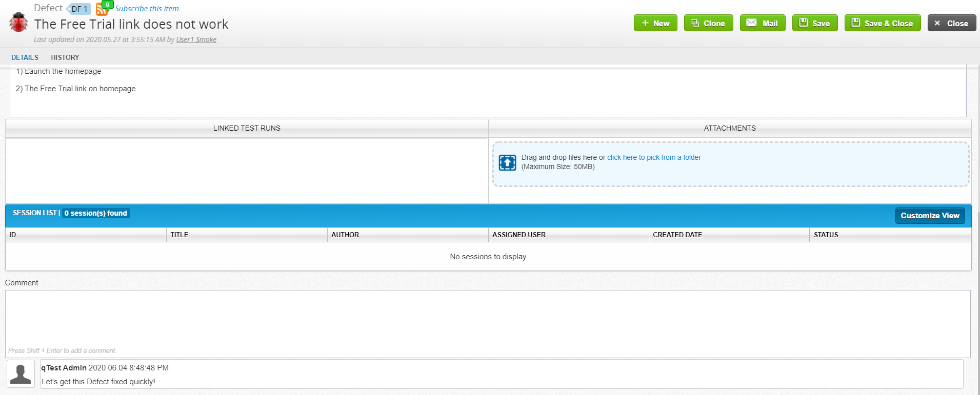Mail this defect
Screen dimensions: 980x395
tap(763, 23)
